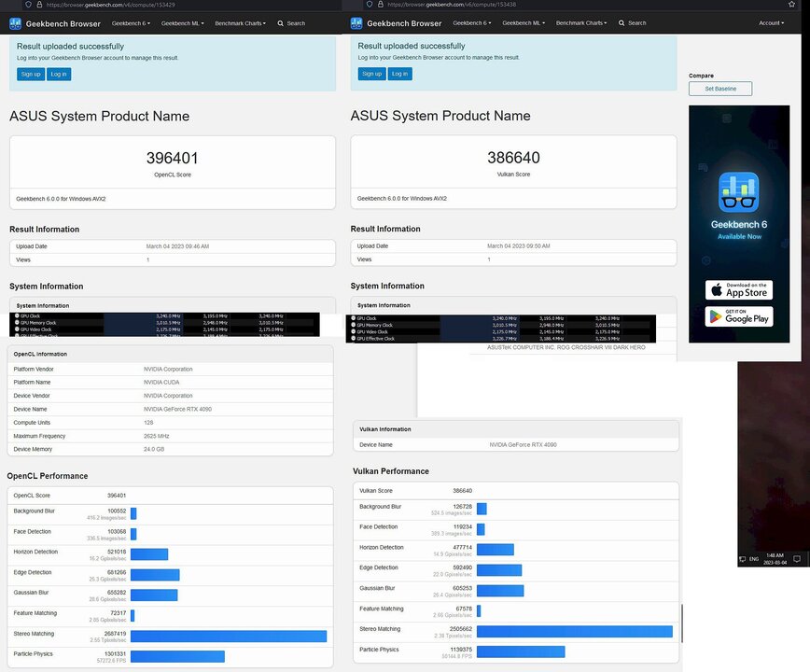Viewport: 810px width, 672px height.
Task: Open the Account dropdown menu
Action: (x=772, y=23)
